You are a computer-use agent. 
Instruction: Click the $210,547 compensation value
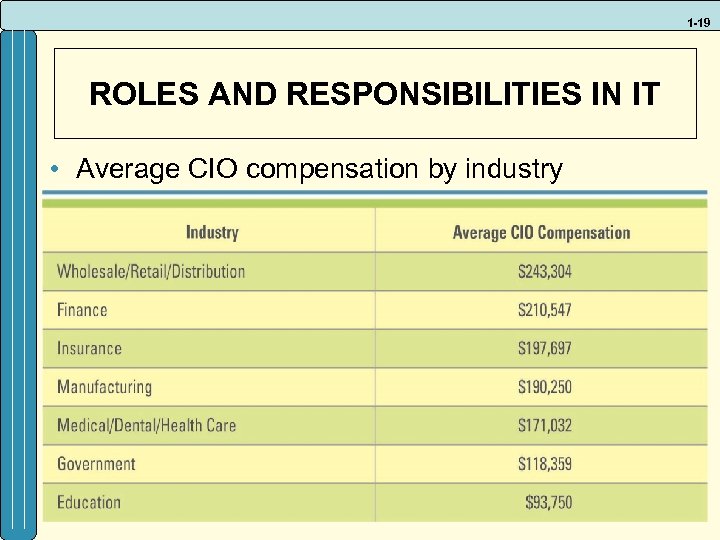[545, 310]
